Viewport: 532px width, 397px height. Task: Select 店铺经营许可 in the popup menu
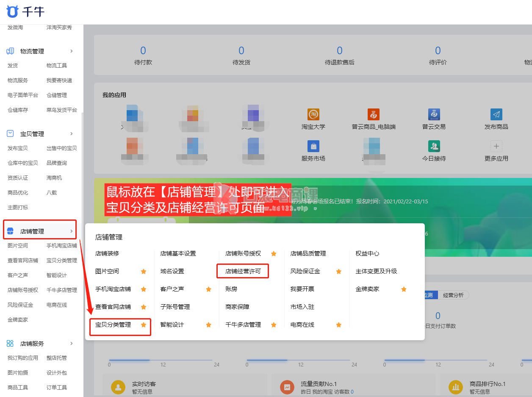[x=243, y=271]
